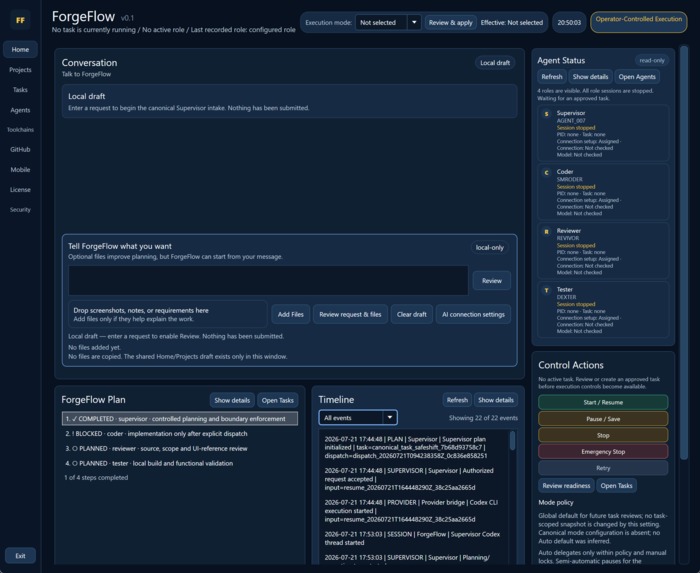Click the Review button beside input
The width and height of the screenshot is (700, 573).
click(x=492, y=281)
